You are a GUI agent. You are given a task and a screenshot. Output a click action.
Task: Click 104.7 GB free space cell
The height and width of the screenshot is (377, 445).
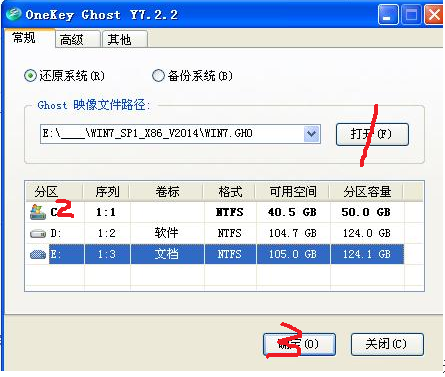coord(293,233)
